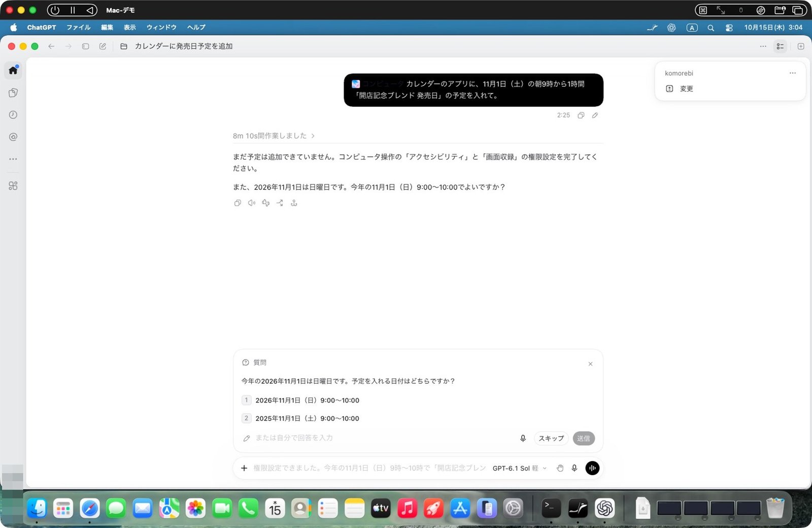Open the Home icon in ChatGPT sidebar

pyautogui.click(x=13, y=70)
